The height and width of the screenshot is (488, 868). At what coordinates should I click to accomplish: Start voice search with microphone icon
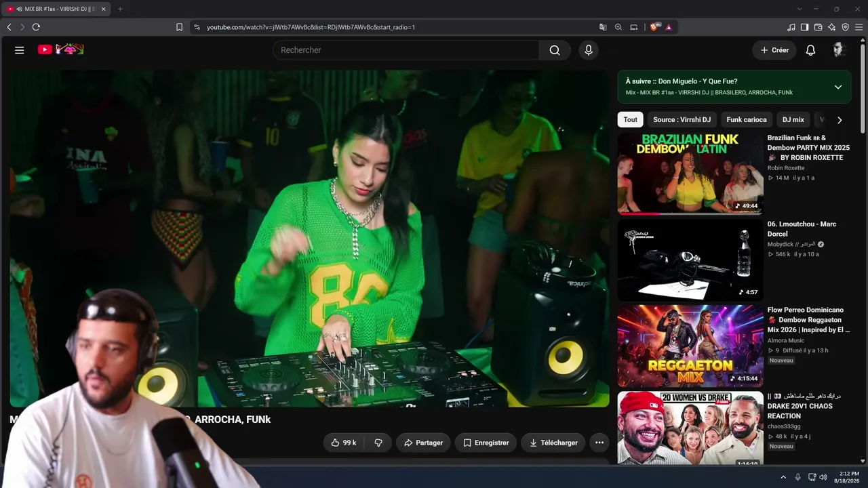point(589,50)
